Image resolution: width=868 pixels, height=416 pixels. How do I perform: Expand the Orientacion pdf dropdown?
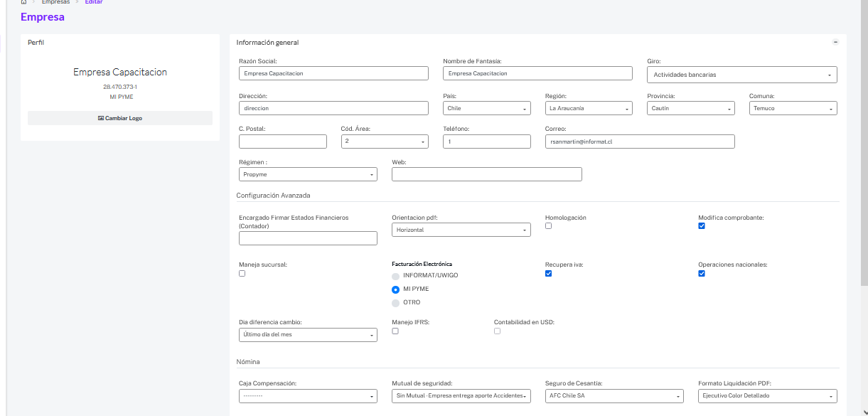click(461, 230)
